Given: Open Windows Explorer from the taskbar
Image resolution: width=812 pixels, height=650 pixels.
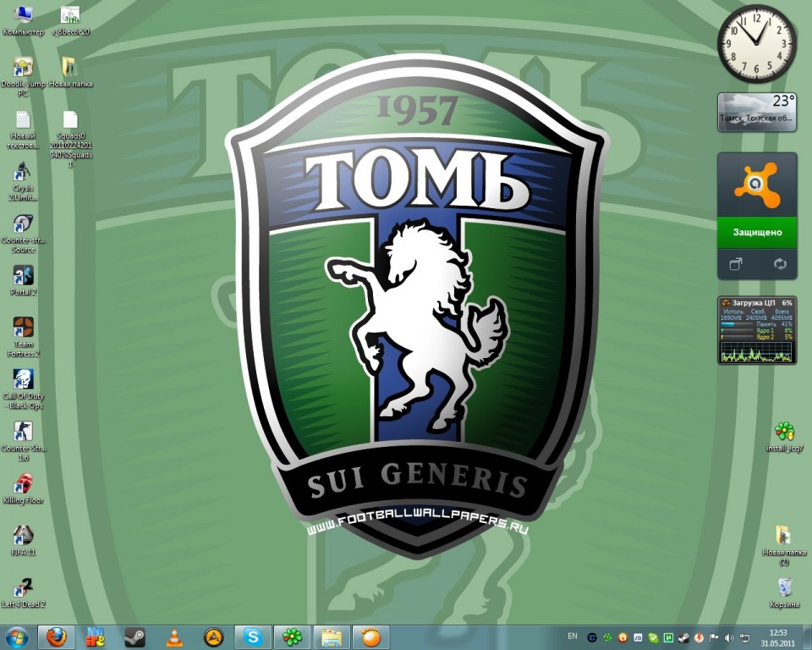Looking at the screenshot, I should [332, 637].
